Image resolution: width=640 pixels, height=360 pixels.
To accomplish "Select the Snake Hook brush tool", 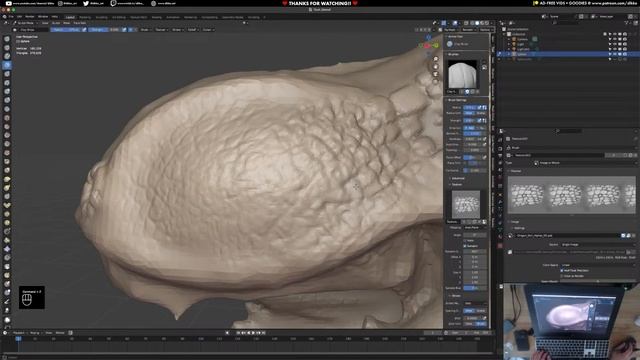I will (x=7, y=188).
